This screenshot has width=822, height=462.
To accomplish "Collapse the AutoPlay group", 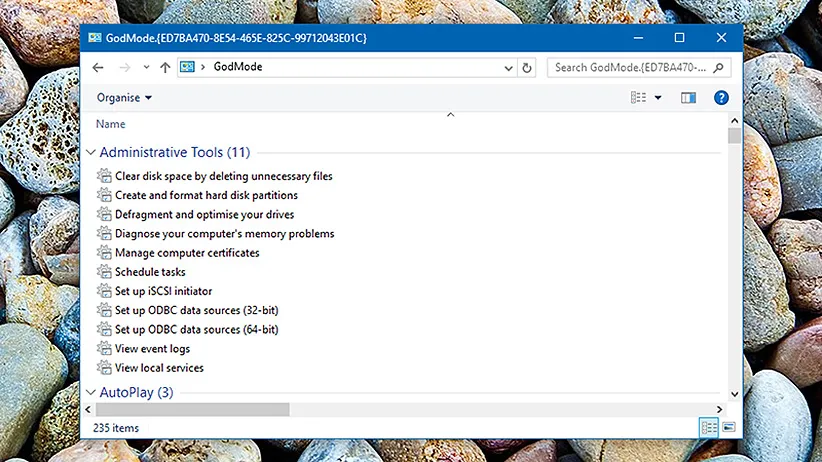I will (x=91, y=392).
